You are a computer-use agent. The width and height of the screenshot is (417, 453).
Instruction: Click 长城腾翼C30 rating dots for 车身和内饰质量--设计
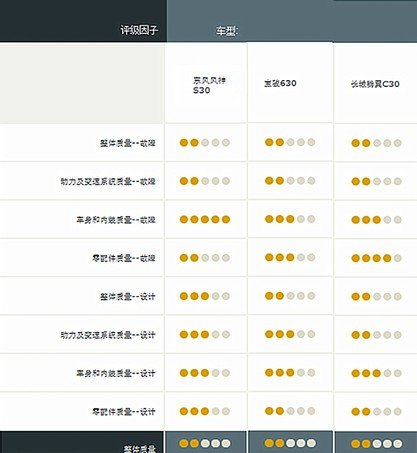click(376, 373)
